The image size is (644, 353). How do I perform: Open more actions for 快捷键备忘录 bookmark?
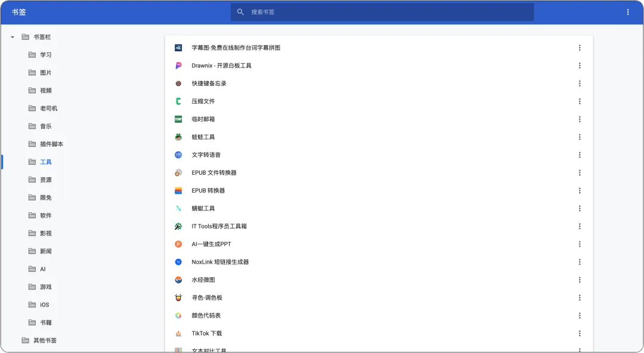point(580,83)
